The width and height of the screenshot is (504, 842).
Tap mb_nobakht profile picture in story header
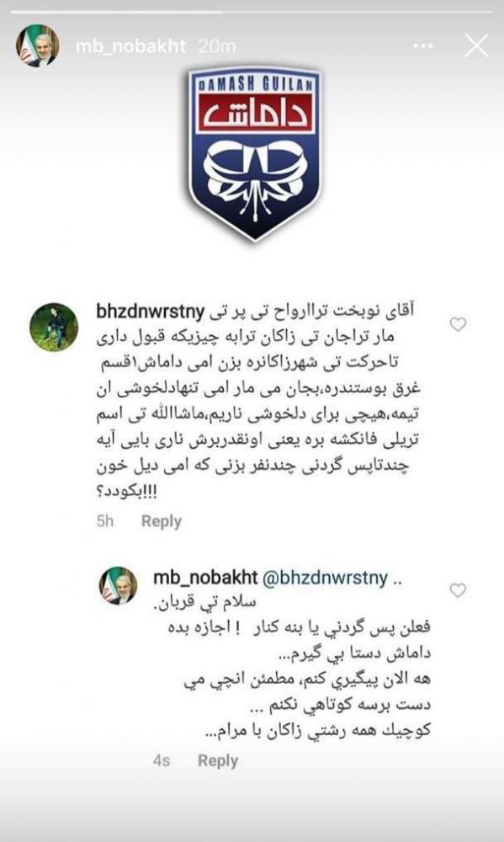tap(38, 45)
